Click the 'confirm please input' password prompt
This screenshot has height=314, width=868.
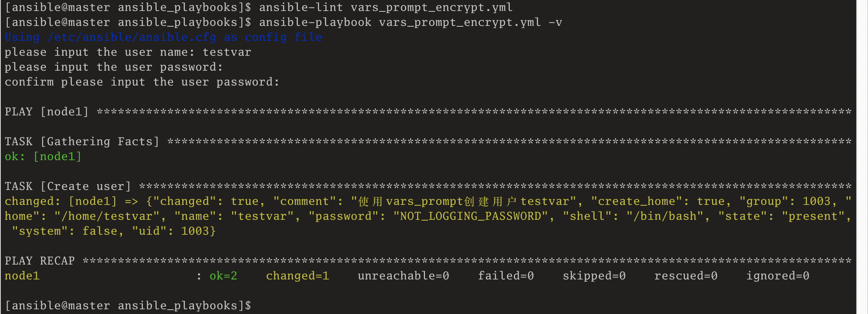coord(142,82)
